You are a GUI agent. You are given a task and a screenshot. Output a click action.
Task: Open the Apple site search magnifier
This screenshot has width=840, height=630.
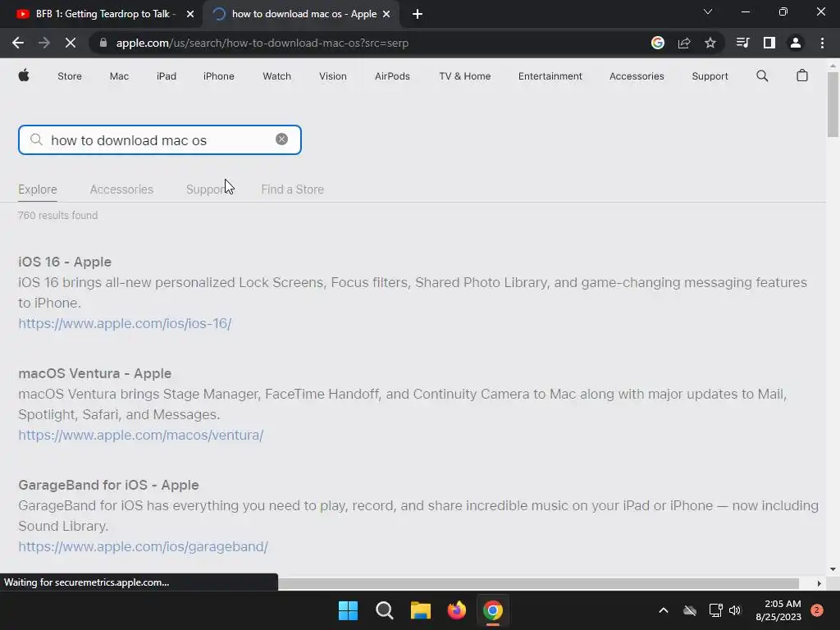762,76
